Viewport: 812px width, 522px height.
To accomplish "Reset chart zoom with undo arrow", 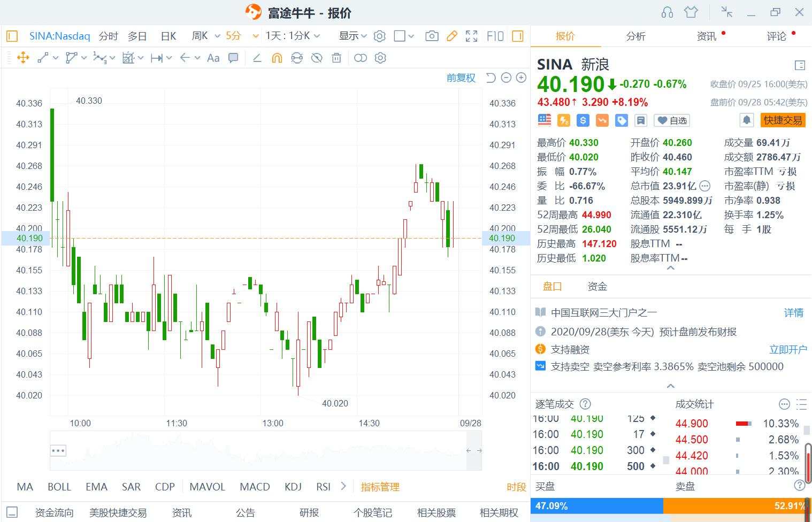I will [491, 78].
